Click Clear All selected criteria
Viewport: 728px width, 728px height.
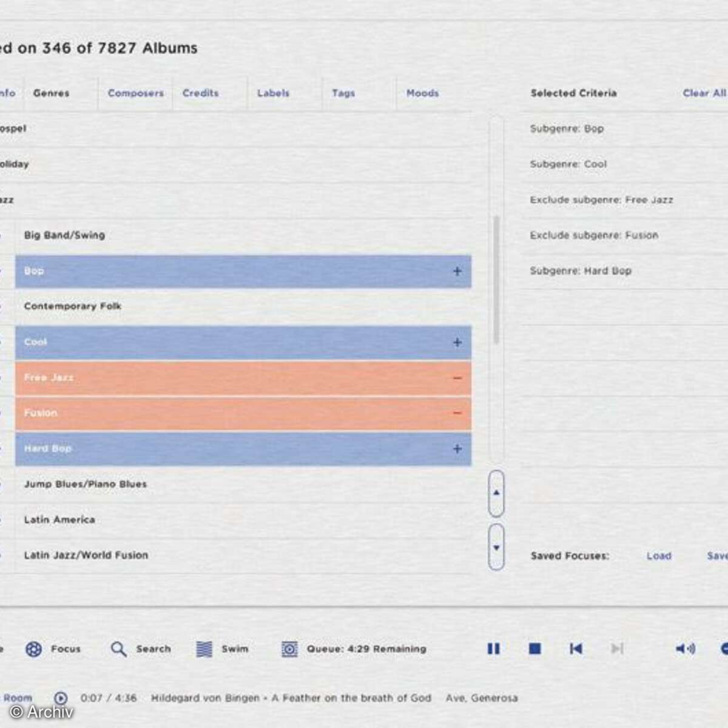pos(704,93)
